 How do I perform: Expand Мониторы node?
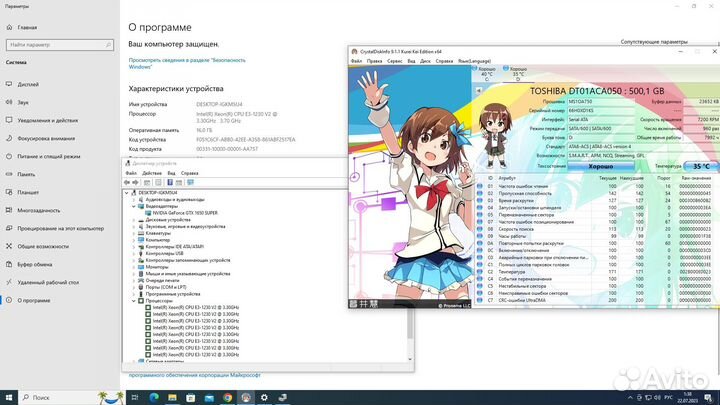(x=134, y=267)
